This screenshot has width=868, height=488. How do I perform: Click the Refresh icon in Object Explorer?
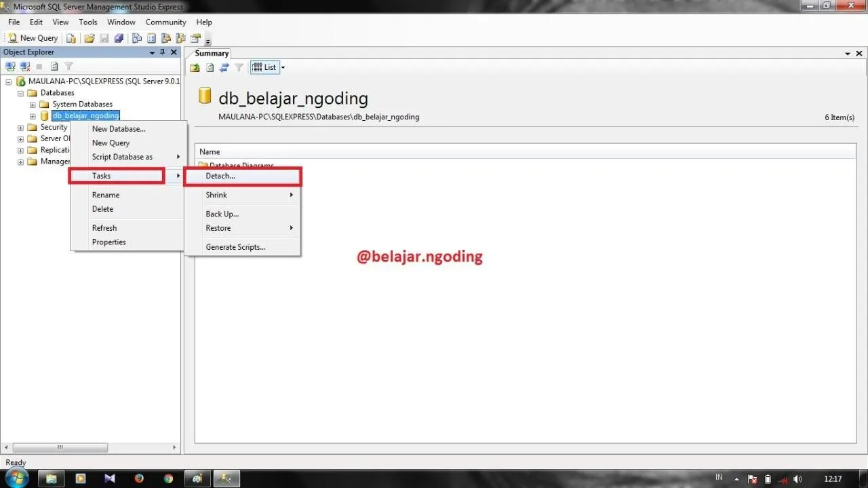(x=54, y=67)
